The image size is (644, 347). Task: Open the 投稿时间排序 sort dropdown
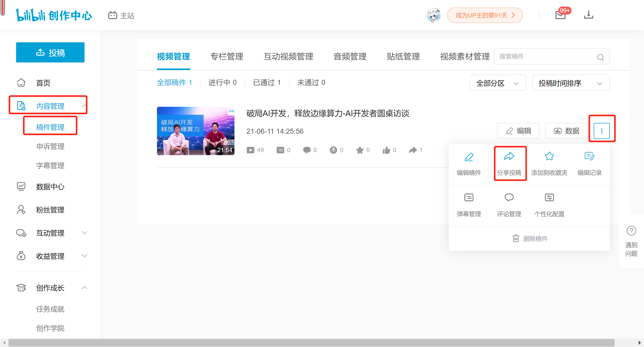(571, 83)
